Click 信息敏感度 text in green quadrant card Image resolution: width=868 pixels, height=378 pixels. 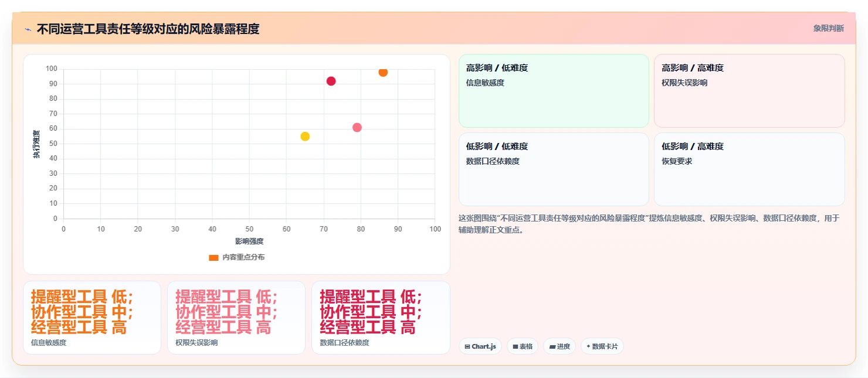click(485, 83)
